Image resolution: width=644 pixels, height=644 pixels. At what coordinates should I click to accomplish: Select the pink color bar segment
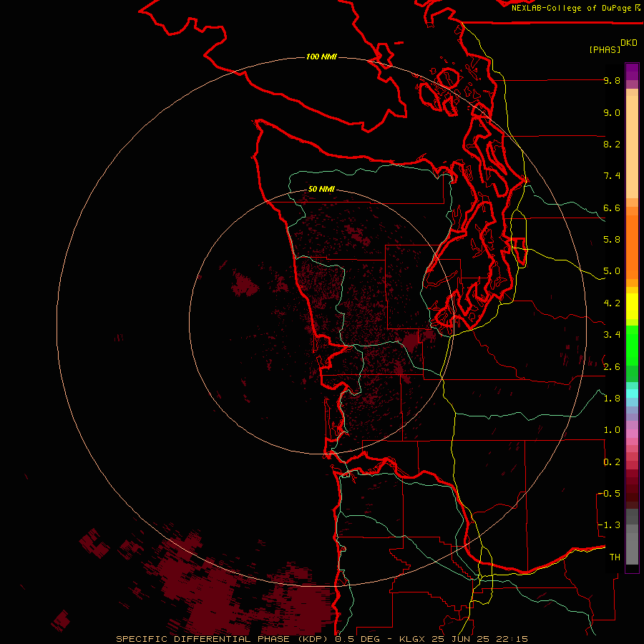[x=632, y=434]
